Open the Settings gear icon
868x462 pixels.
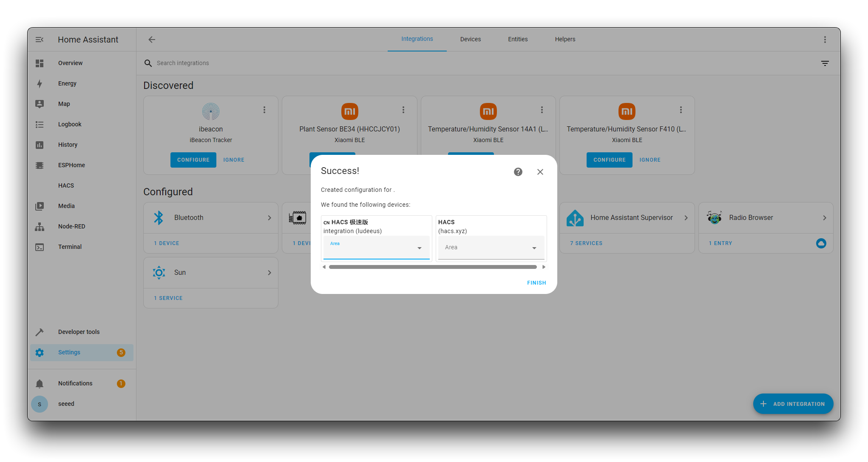tap(40, 352)
